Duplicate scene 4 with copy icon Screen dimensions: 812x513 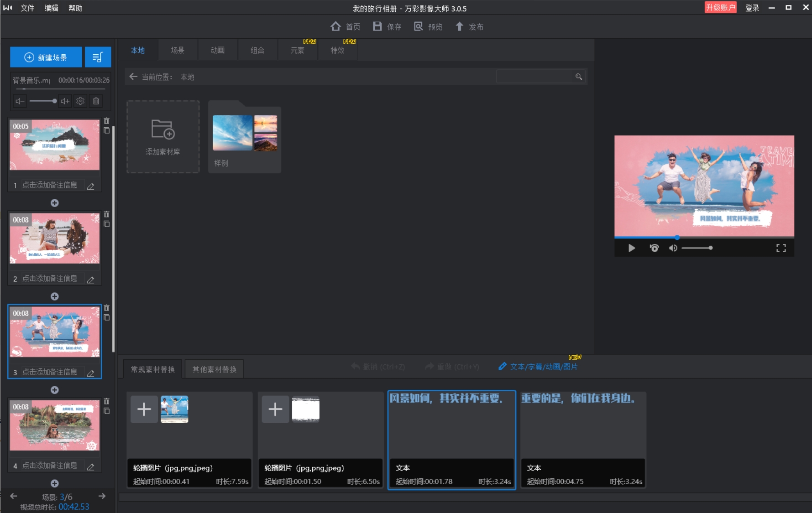106,411
